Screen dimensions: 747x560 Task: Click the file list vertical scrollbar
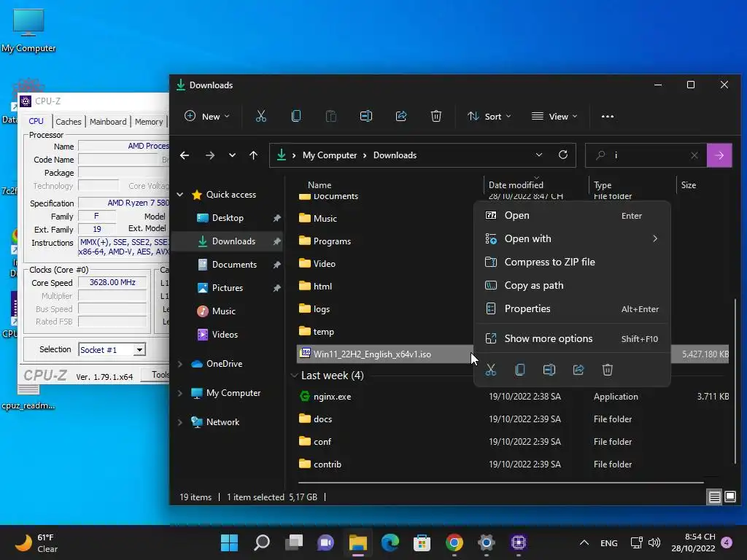pyautogui.click(x=735, y=381)
